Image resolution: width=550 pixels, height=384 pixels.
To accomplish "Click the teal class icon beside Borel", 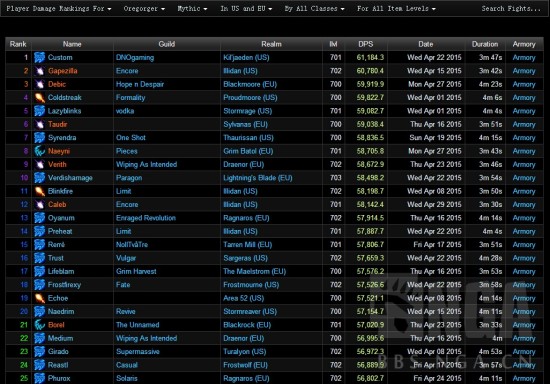I will point(40,325).
